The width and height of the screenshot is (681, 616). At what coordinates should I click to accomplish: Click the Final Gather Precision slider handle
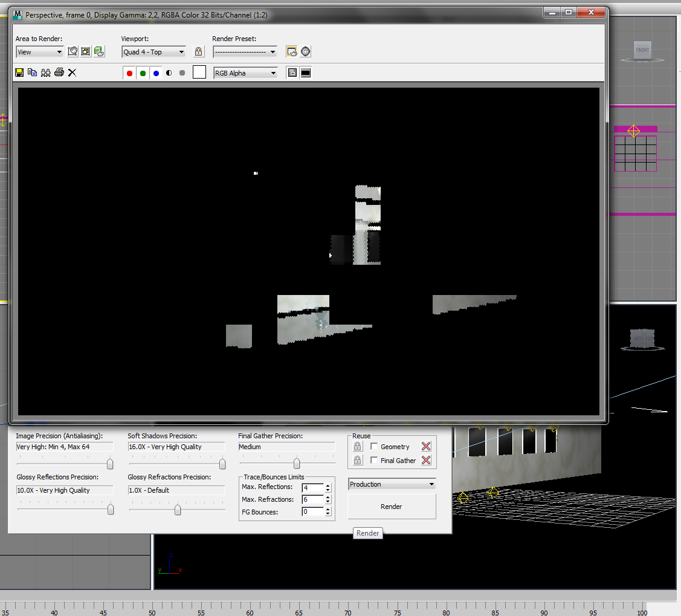tap(297, 464)
